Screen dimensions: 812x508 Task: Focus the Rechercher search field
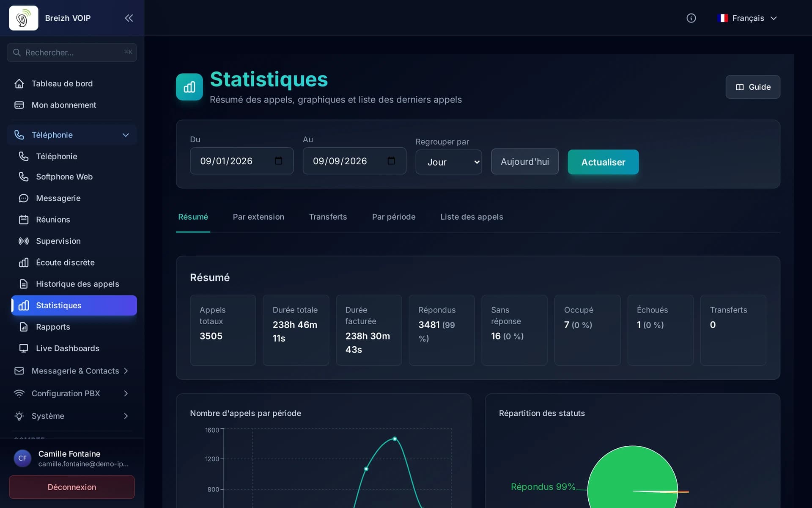click(x=72, y=52)
